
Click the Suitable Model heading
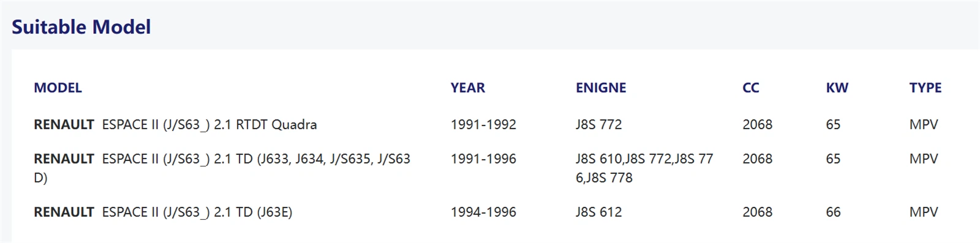(81, 27)
